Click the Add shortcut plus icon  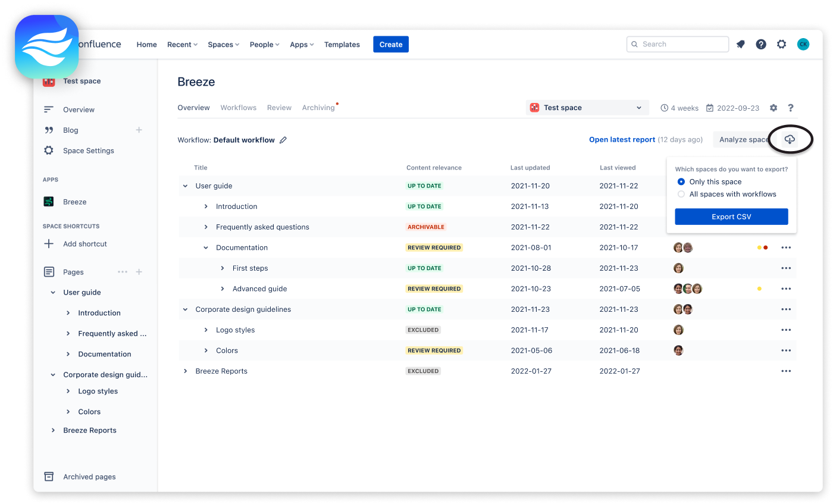coord(49,244)
